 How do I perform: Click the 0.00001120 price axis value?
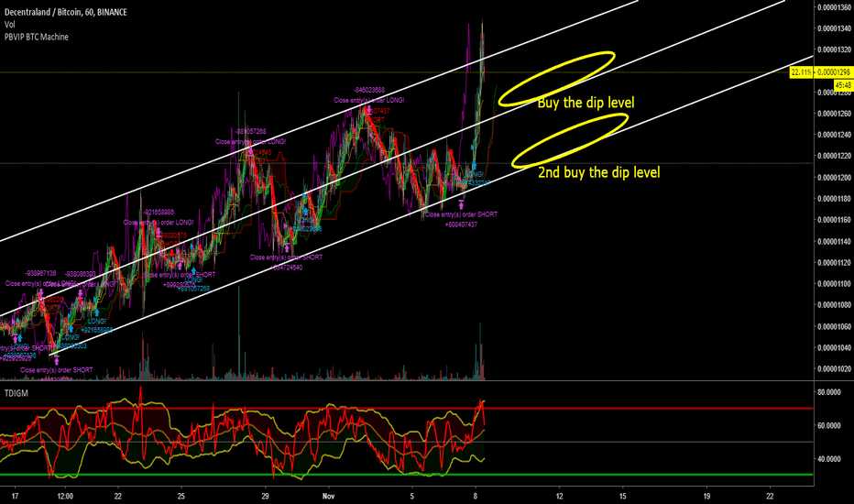835,262
